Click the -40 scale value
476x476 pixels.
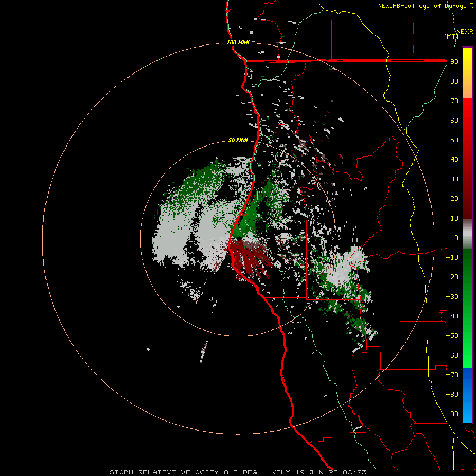(x=452, y=316)
